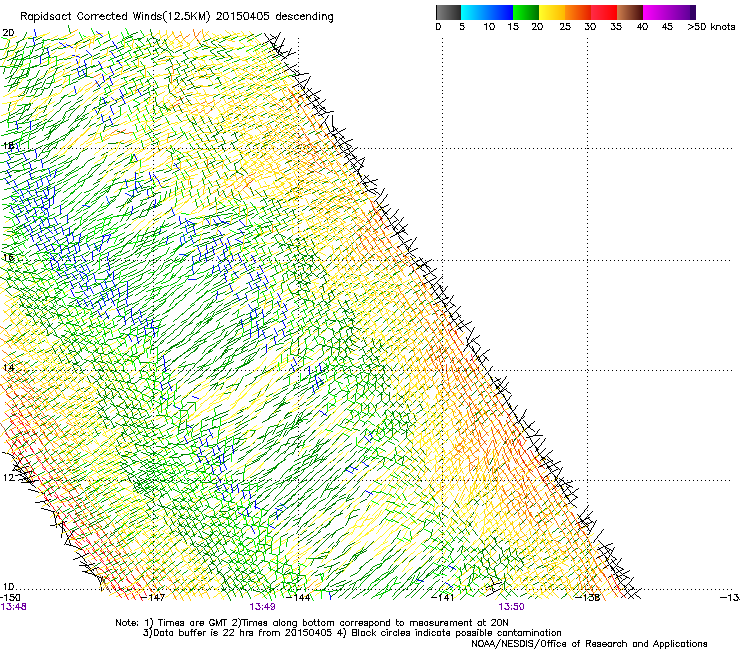
Task: Click the purple '13:50' time label
Action: point(512,607)
